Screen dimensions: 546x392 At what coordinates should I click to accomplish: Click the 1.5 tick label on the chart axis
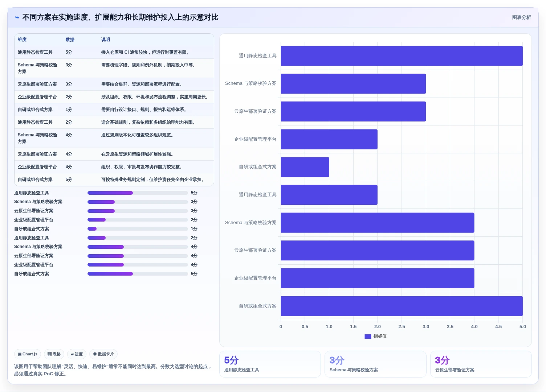point(353,327)
